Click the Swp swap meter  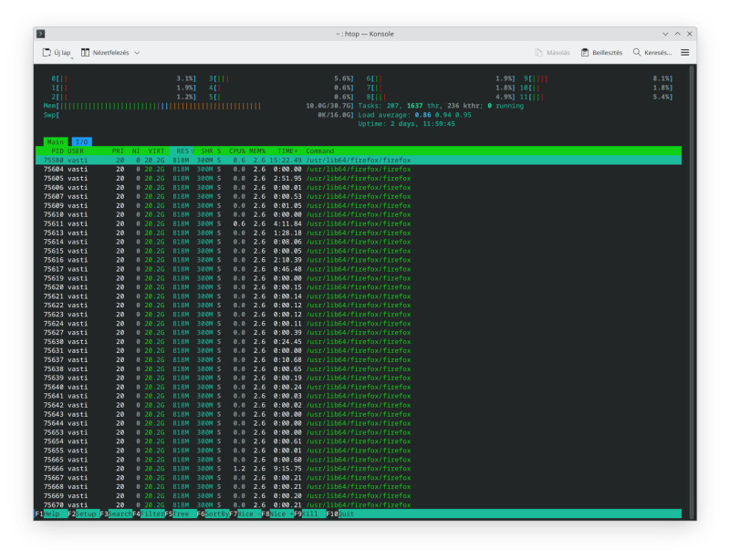[199, 115]
